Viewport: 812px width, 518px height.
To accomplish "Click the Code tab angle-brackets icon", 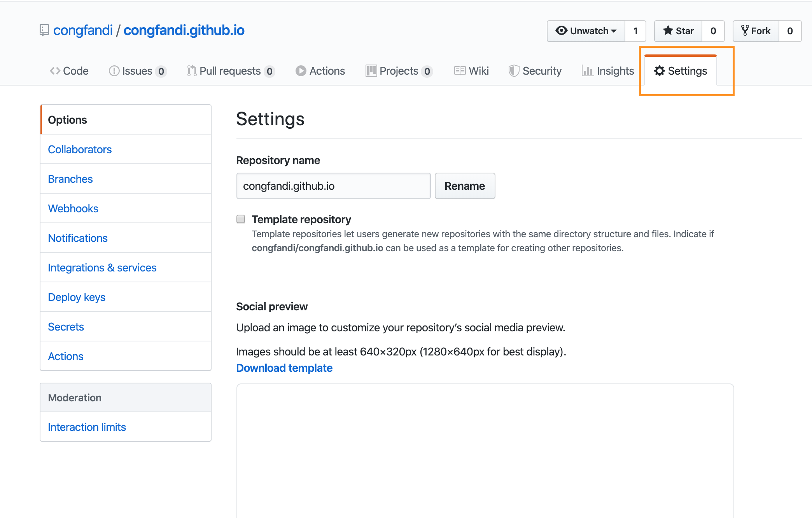I will click(x=55, y=71).
